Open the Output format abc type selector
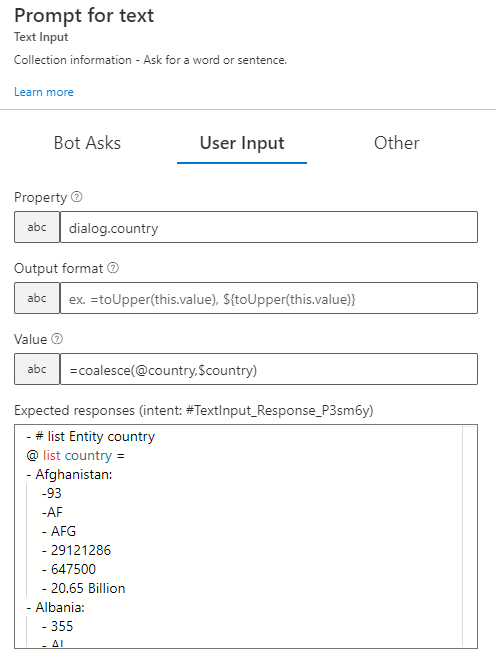This screenshot has height=664, width=496. pyautogui.click(x=37, y=298)
